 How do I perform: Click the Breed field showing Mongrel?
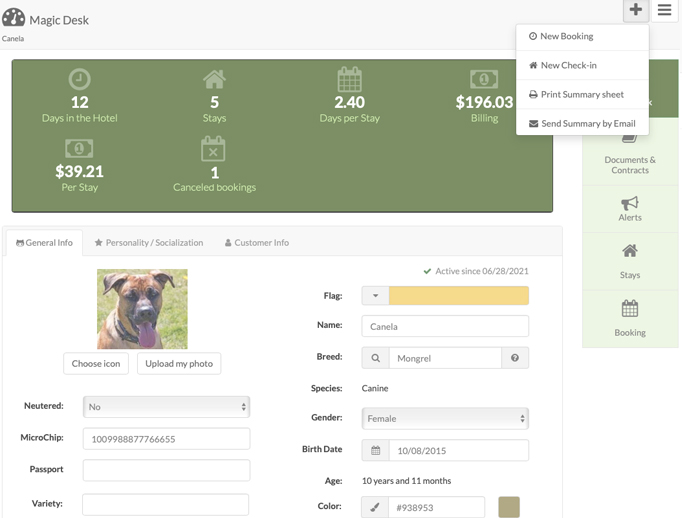pos(445,358)
